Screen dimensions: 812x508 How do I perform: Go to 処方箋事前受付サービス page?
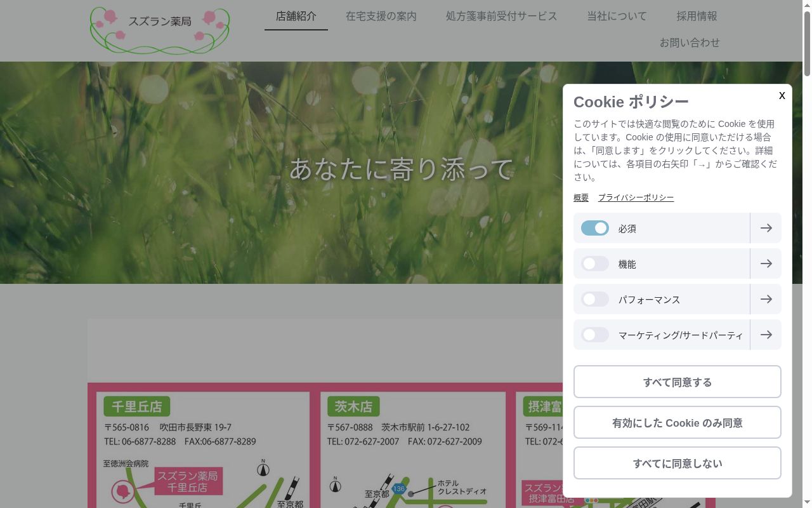[x=502, y=17]
